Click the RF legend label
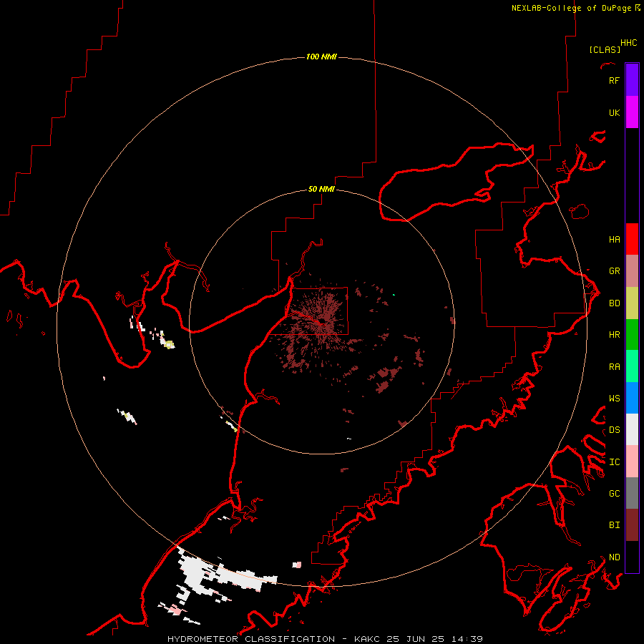The image size is (644, 644). tap(614, 80)
